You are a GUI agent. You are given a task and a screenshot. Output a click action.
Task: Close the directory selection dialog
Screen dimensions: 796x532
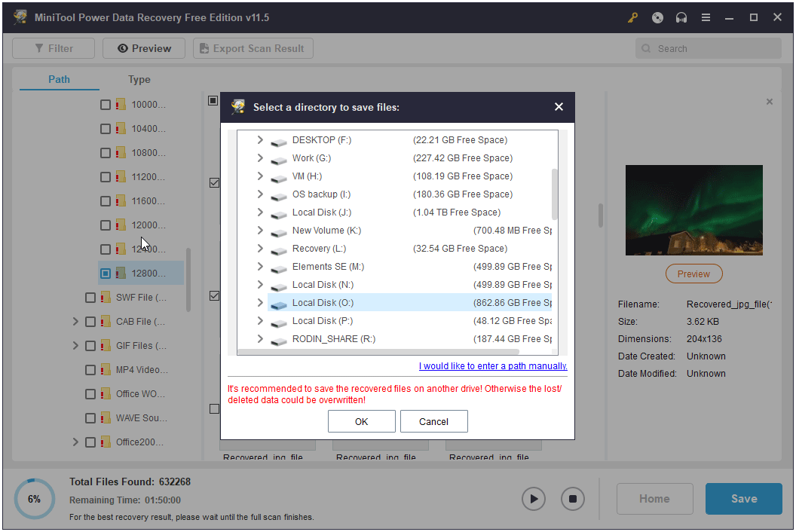(x=559, y=106)
